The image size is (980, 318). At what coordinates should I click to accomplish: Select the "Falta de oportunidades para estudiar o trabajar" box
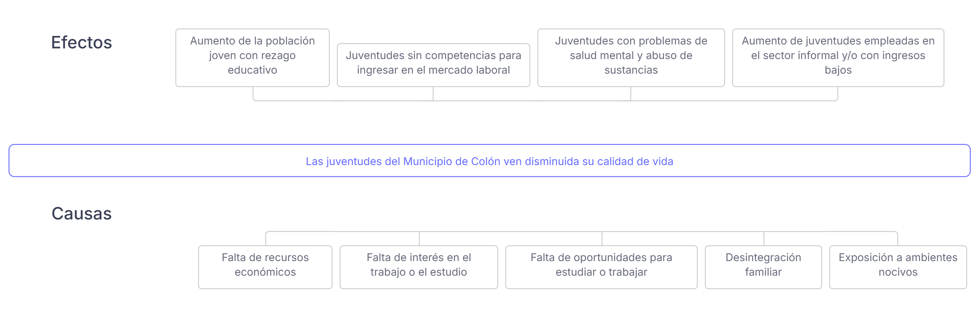(601, 266)
